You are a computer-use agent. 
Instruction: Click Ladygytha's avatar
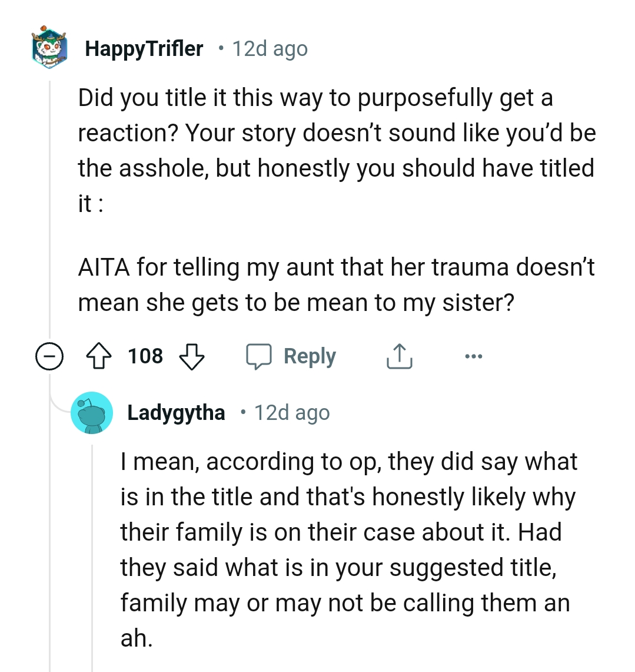click(92, 412)
